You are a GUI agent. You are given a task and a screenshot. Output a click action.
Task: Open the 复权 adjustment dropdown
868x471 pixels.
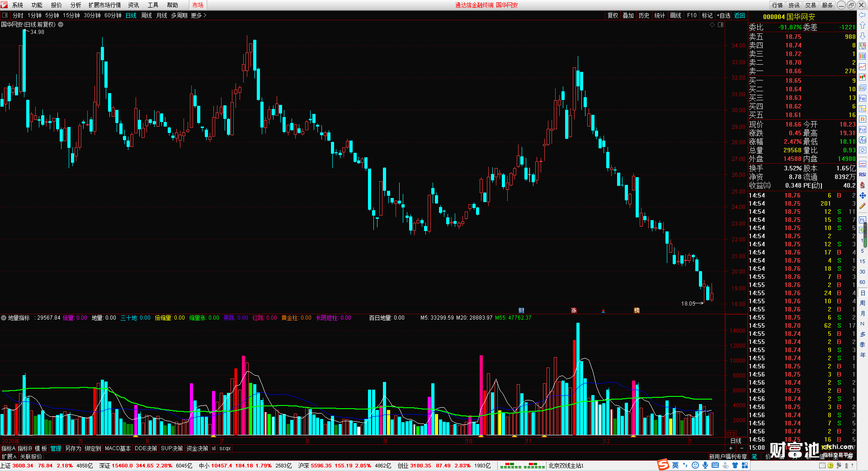point(613,15)
